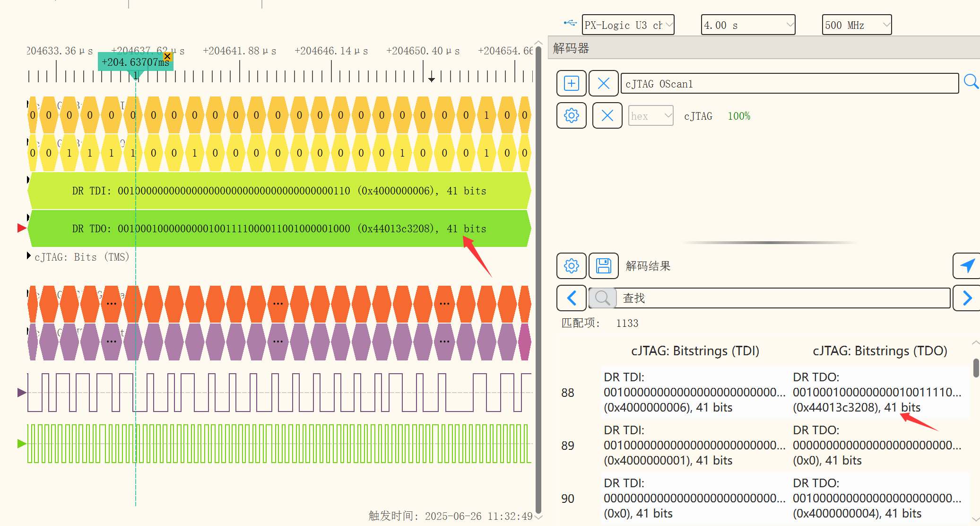Click row 89 DR TDI 0x4000000001 cell

click(x=694, y=445)
